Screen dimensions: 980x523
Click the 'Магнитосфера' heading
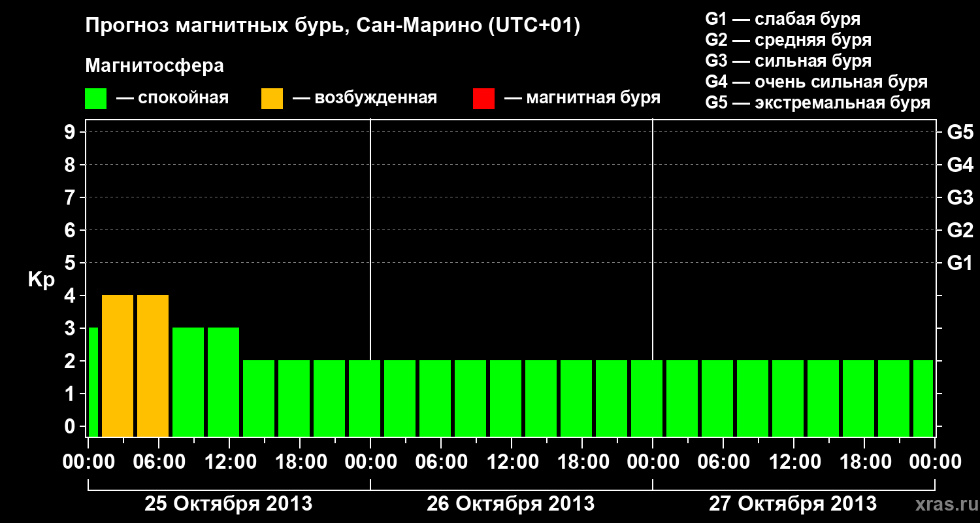pos(154,66)
